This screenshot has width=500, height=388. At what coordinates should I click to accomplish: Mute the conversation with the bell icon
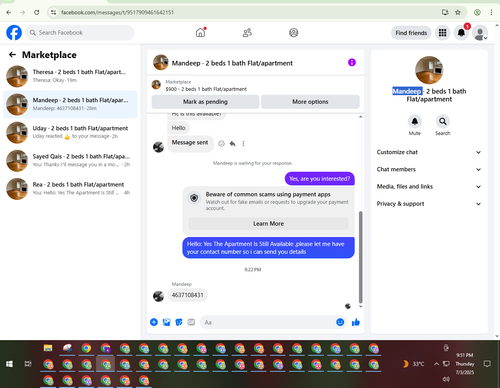tap(415, 121)
